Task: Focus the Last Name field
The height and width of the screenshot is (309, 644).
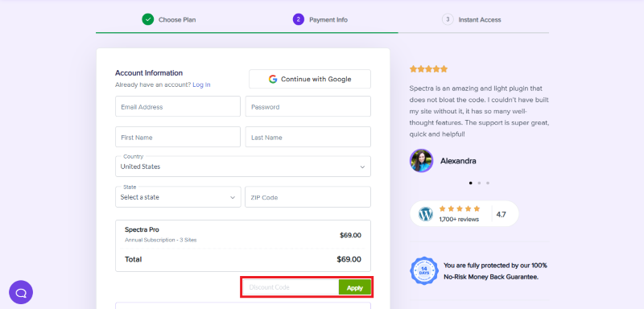Action: click(x=308, y=137)
